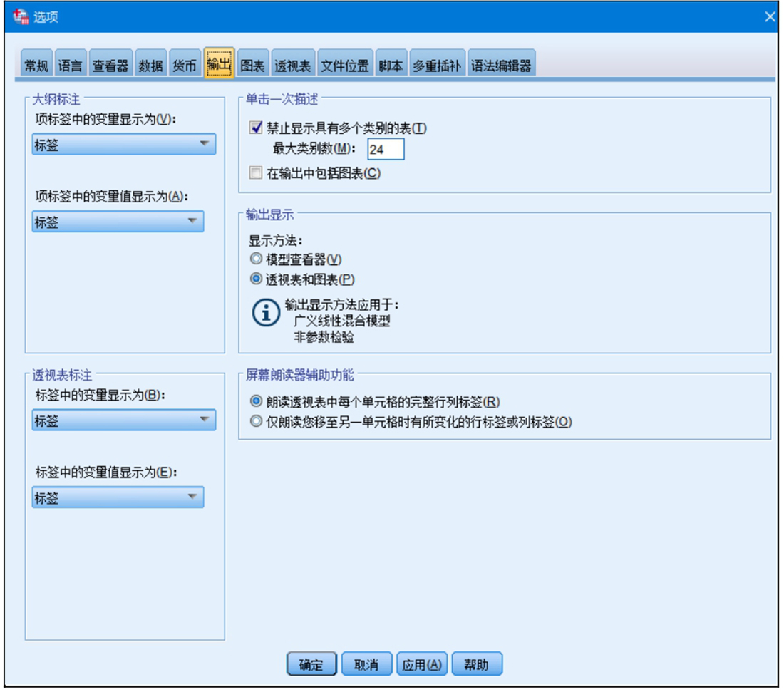Open 项标签中的变量显示为 dropdown
This screenshot has width=784, height=697.
pyautogui.click(x=123, y=145)
